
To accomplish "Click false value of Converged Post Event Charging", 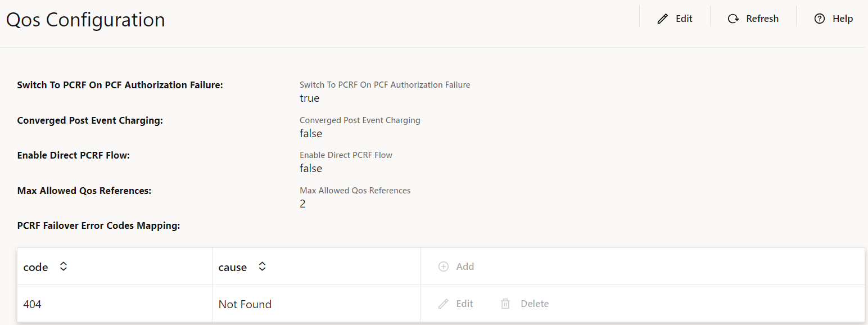I will coord(311,134).
